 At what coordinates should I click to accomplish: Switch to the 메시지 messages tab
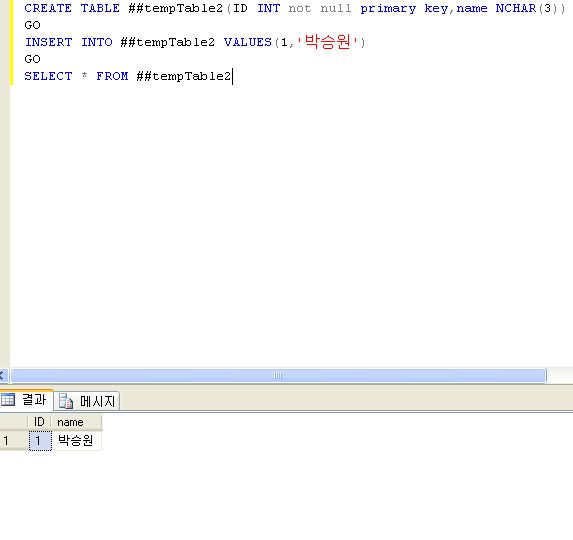[x=87, y=401]
